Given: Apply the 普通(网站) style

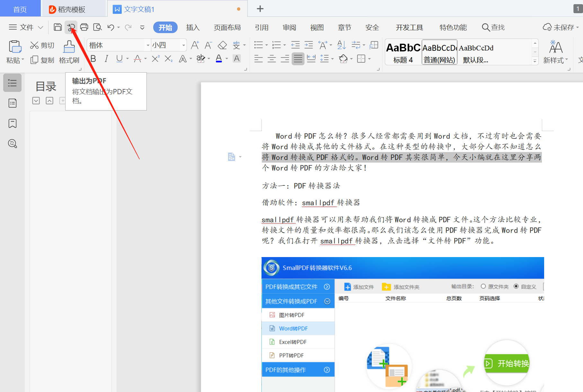Looking at the screenshot, I should click(439, 52).
